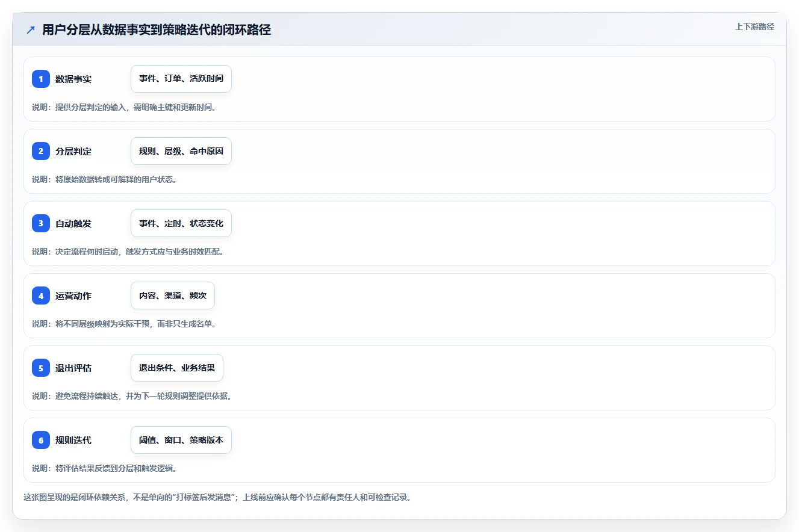
Task: Select the 退出条件、业务结果 chip
Action: point(177,368)
